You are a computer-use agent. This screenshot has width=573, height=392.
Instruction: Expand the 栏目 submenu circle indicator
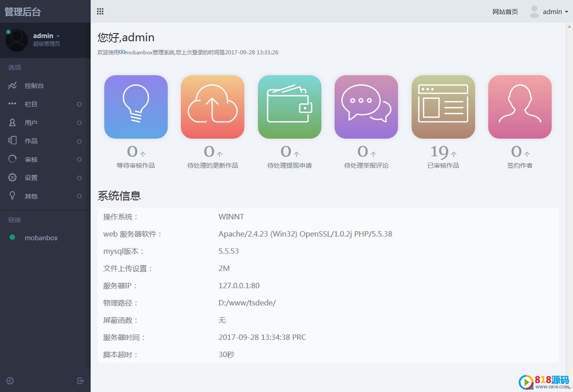[79, 104]
